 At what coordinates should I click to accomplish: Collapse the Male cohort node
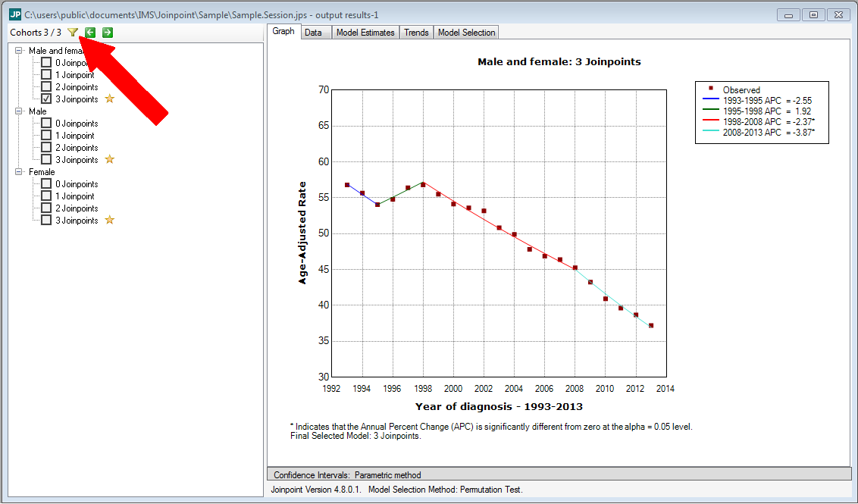pyautogui.click(x=20, y=111)
